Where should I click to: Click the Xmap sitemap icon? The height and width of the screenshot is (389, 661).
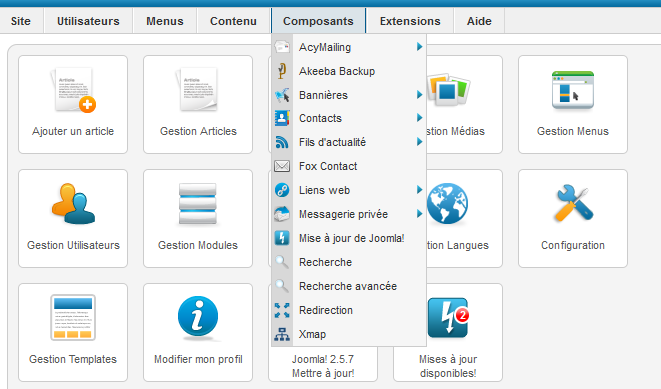(x=282, y=334)
